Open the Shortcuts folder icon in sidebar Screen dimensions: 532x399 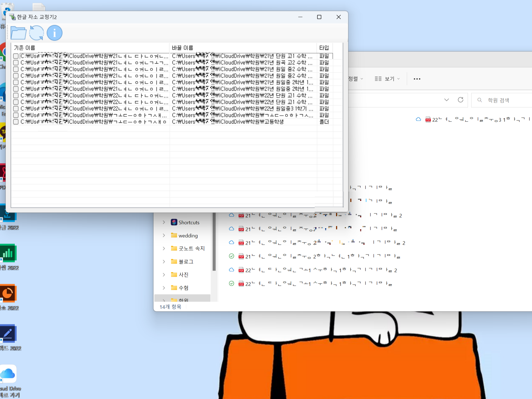pyautogui.click(x=174, y=222)
